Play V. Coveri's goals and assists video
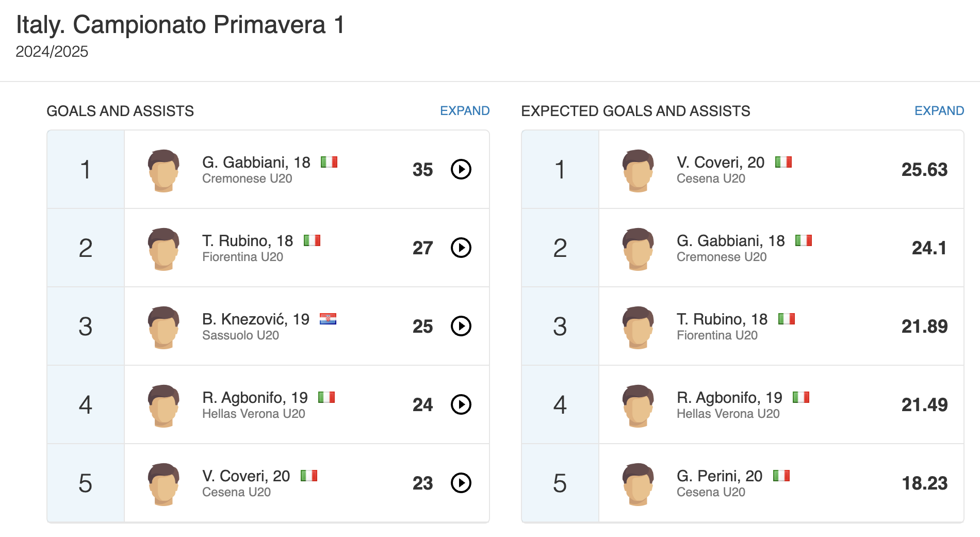 (x=461, y=483)
